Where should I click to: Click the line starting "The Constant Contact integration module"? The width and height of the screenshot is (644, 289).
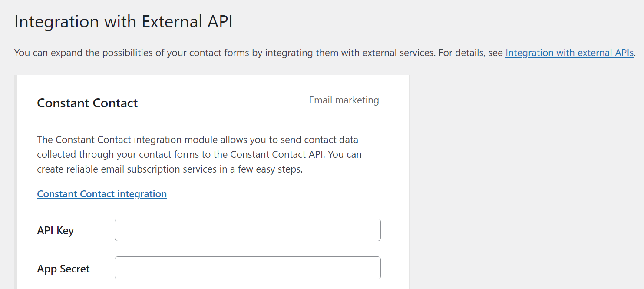point(198,140)
